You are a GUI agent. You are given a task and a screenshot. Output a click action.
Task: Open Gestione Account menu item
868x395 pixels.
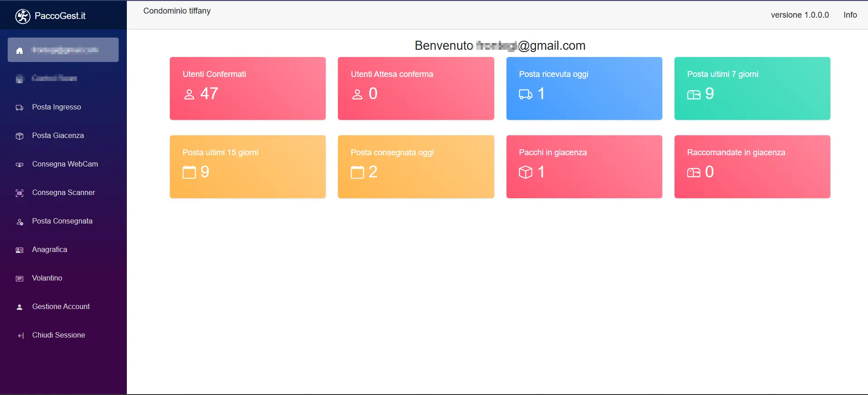61,307
